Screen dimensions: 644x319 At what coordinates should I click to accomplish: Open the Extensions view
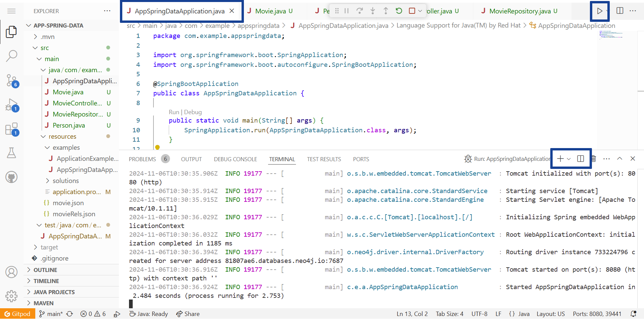[11, 129]
